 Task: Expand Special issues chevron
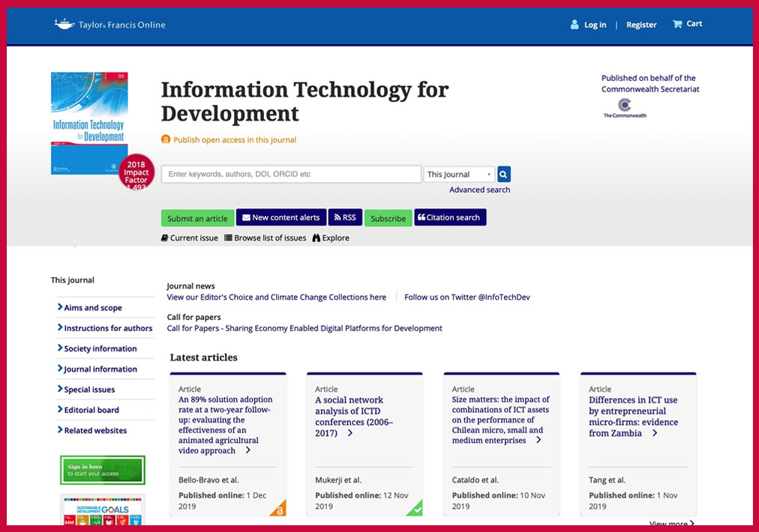60,389
